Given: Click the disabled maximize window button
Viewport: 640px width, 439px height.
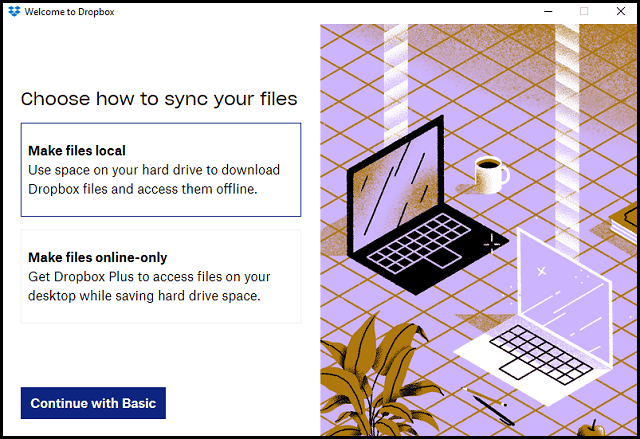Looking at the screenshot, I should [x=584, y=11].
